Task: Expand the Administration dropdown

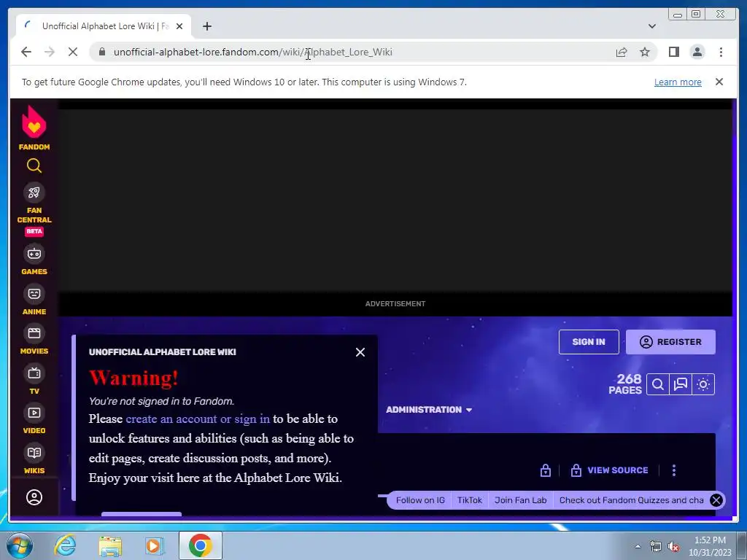Action: [x=429, y=410]
